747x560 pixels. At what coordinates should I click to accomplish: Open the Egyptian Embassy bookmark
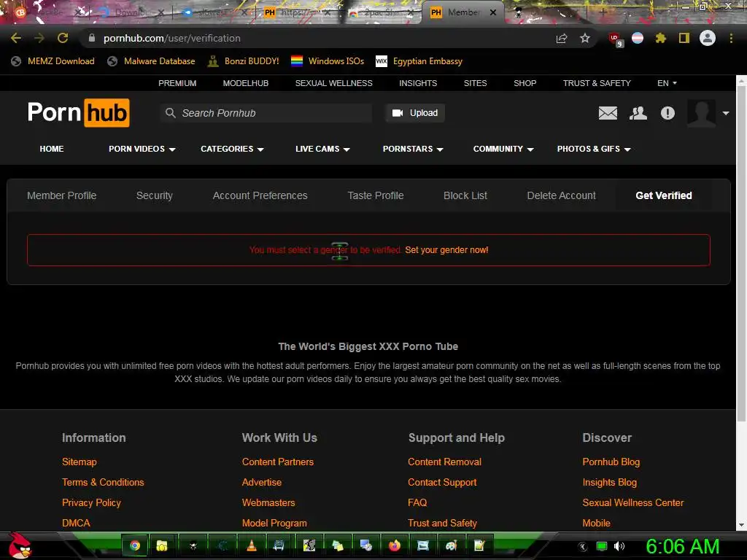click(419, 61)
